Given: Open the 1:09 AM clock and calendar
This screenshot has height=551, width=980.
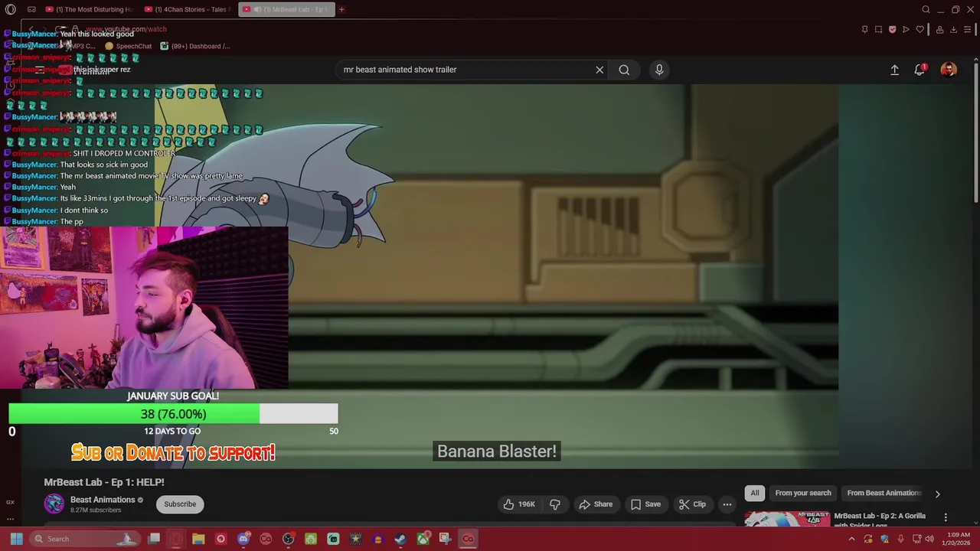Looking at the screenshot, I should pos(958,539).
